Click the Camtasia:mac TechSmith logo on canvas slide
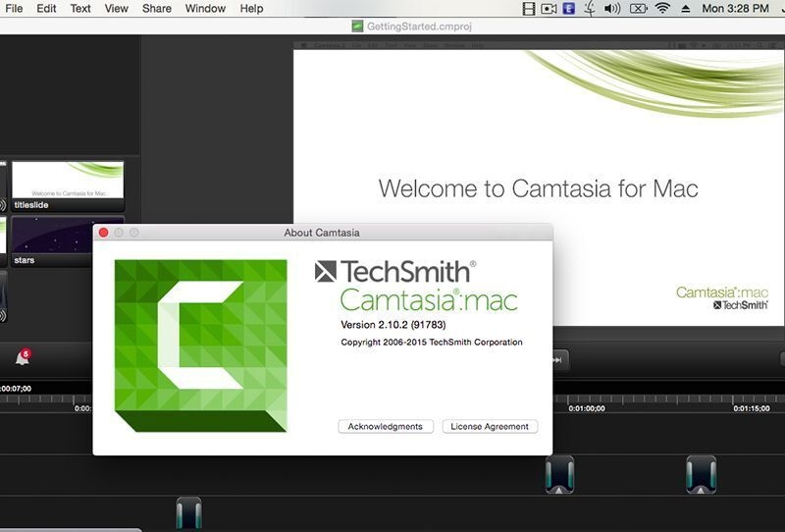 (x=722, y=297)
